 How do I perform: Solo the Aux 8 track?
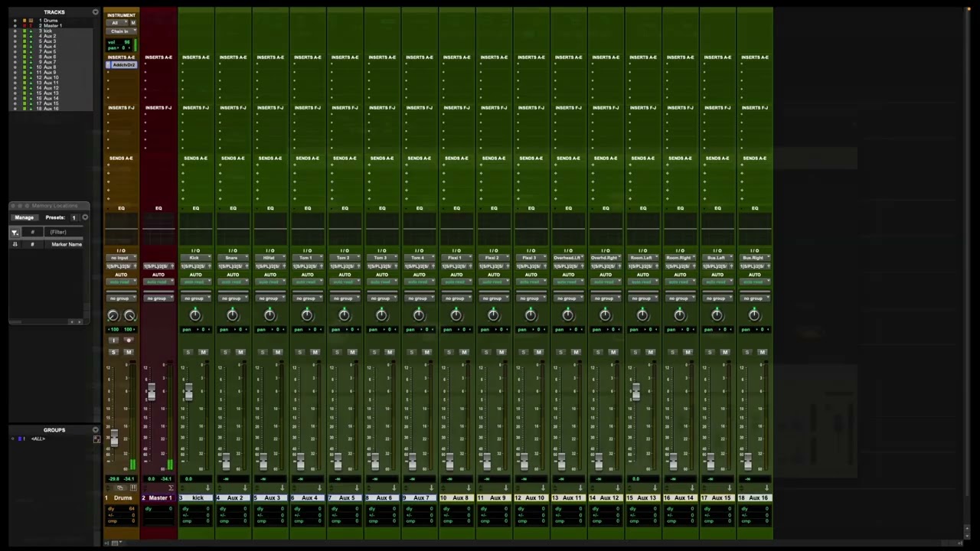click(x=449, y=352)
